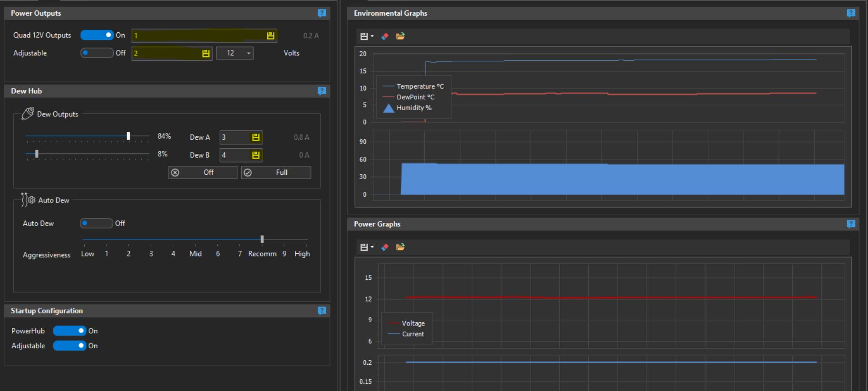Open folder icon in Environmental Graphs toolbar
Viewport: 868px width, 391px height.
pyautogui.click(x=400, y=36)
